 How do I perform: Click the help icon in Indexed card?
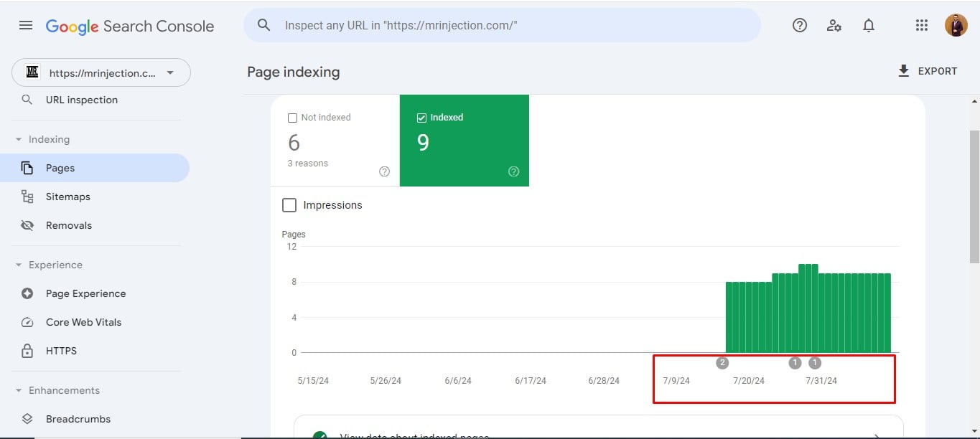click(x=513, y=171)
